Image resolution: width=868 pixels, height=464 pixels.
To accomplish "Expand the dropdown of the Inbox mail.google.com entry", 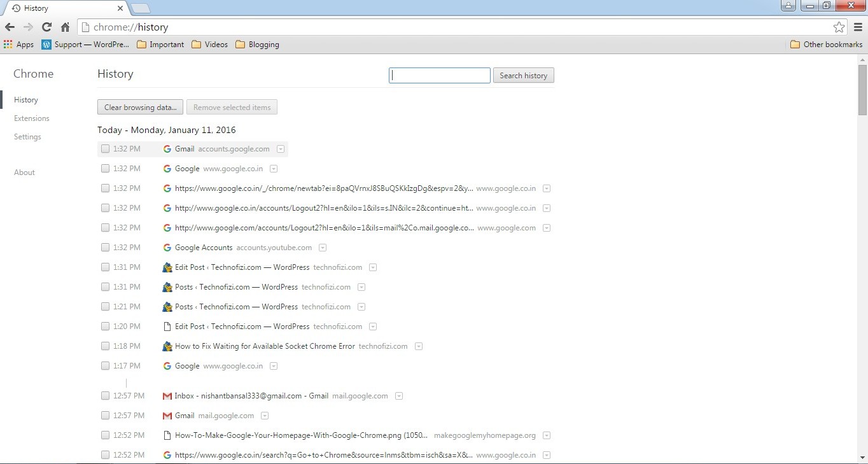I will 399,396.
